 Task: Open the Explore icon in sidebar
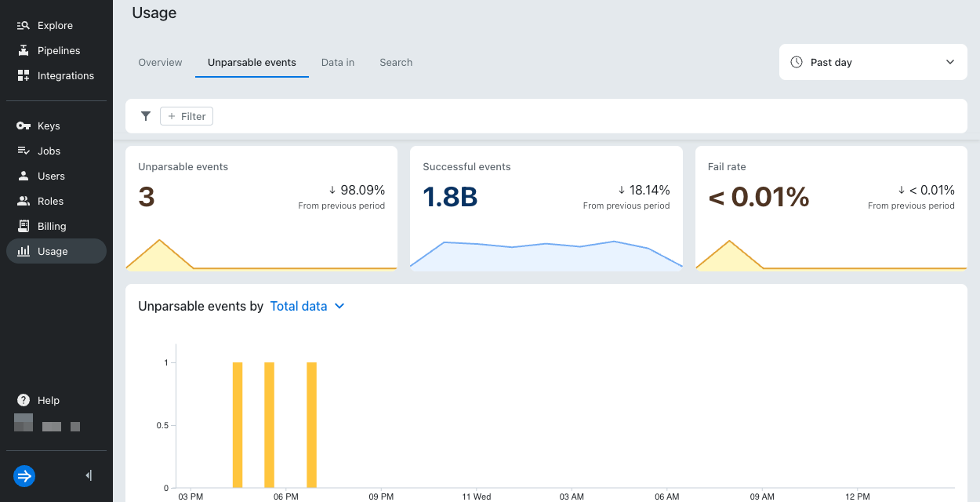(24, 26)
